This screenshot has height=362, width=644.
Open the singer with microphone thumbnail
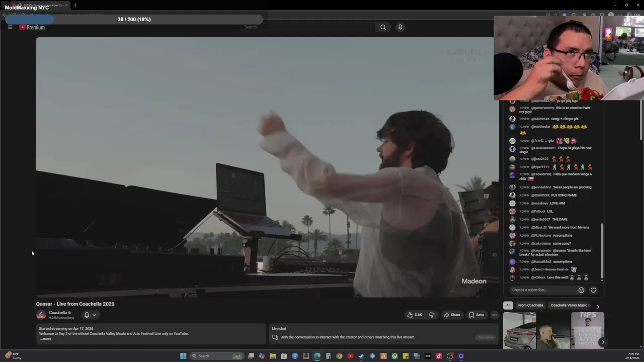[x=553, y=330]
